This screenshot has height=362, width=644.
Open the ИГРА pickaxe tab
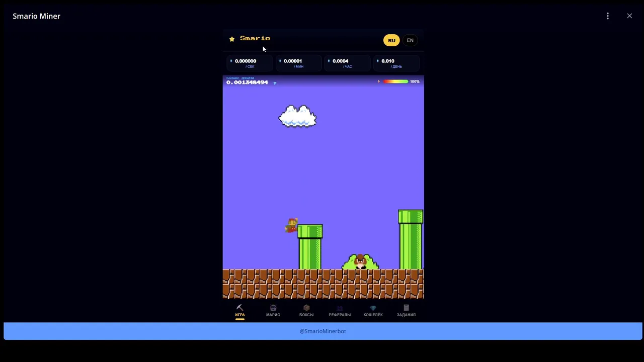click(x=240, y=311)
